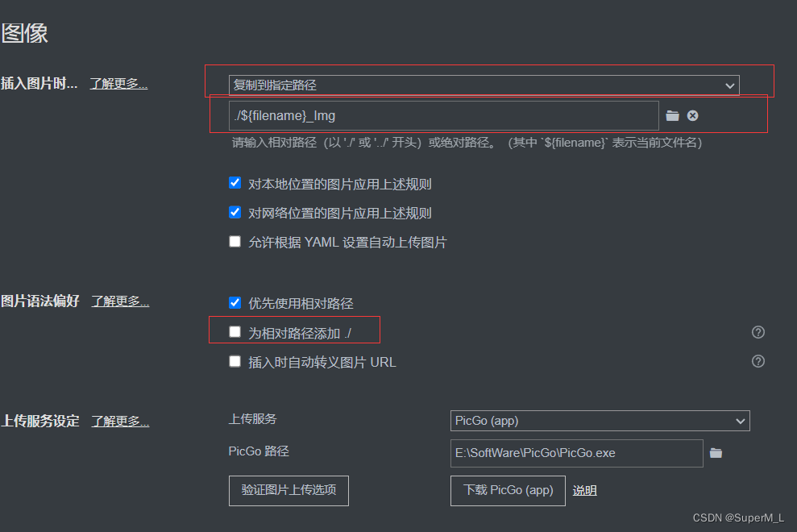797x532 pixels.
Task: Click 下载 PicGo (app) button
Action: [508, 490]
